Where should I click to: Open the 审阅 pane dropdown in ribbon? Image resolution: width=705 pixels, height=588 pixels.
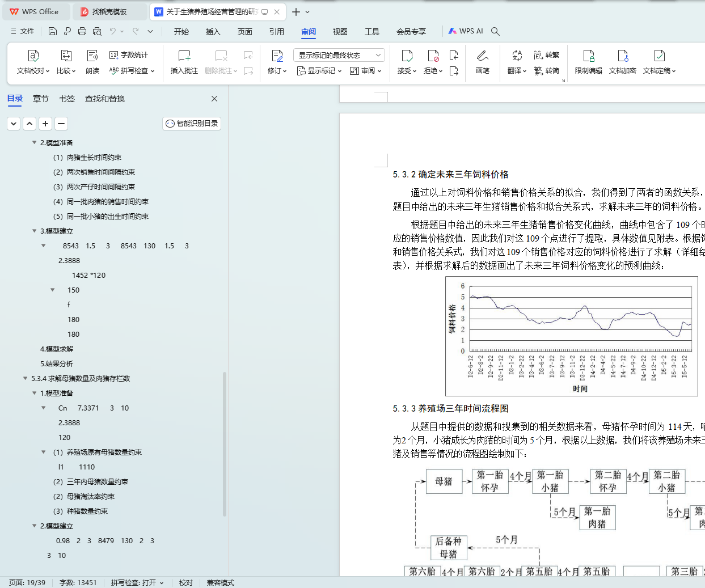(x=366, y=71)
